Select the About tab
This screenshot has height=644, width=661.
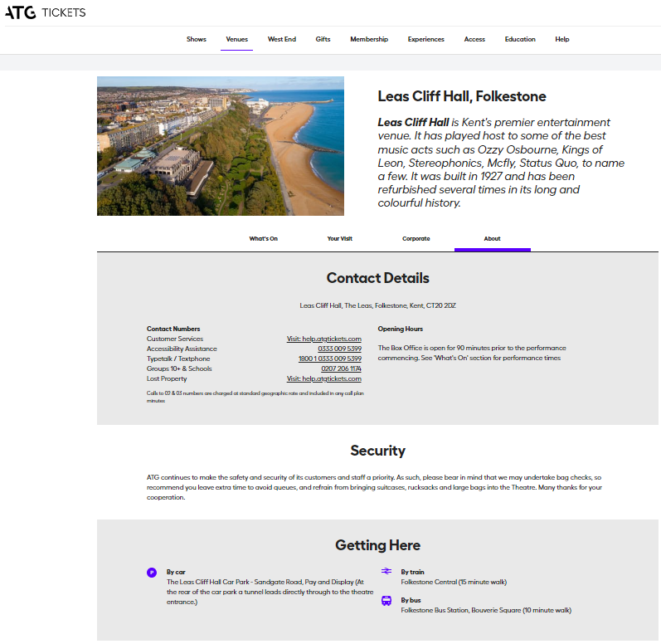coord(493,239)
